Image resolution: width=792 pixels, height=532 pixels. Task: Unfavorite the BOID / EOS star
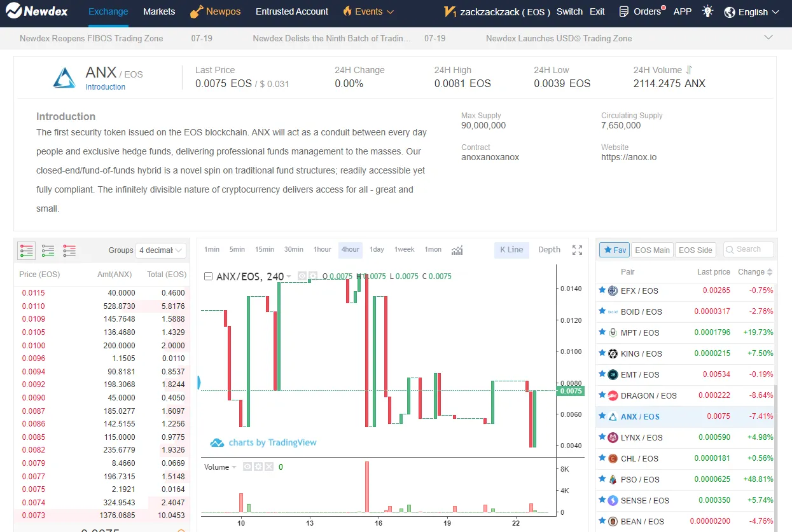tap(602, 311)
